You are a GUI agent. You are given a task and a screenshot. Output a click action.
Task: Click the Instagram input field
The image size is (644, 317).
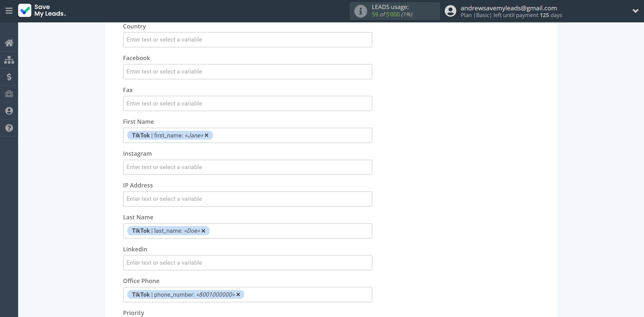[x=248, y=167]
